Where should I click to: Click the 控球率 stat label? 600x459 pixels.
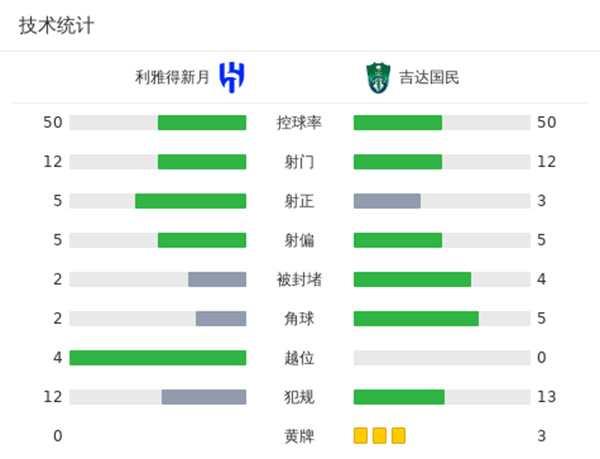(299, 123)
